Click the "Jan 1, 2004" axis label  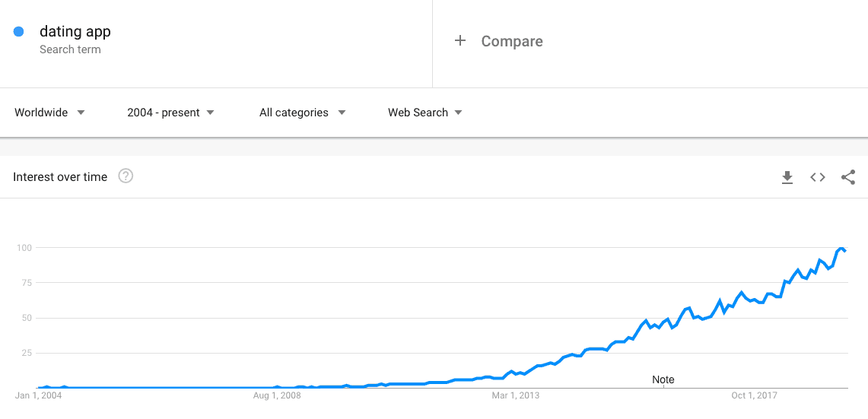pos(38,395)
